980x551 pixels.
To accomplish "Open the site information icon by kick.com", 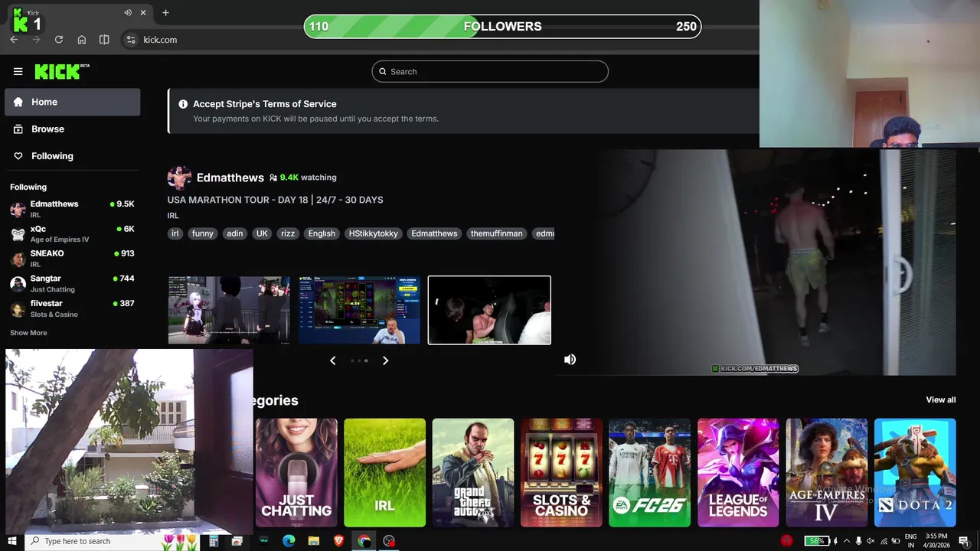I will coord(130,40).
